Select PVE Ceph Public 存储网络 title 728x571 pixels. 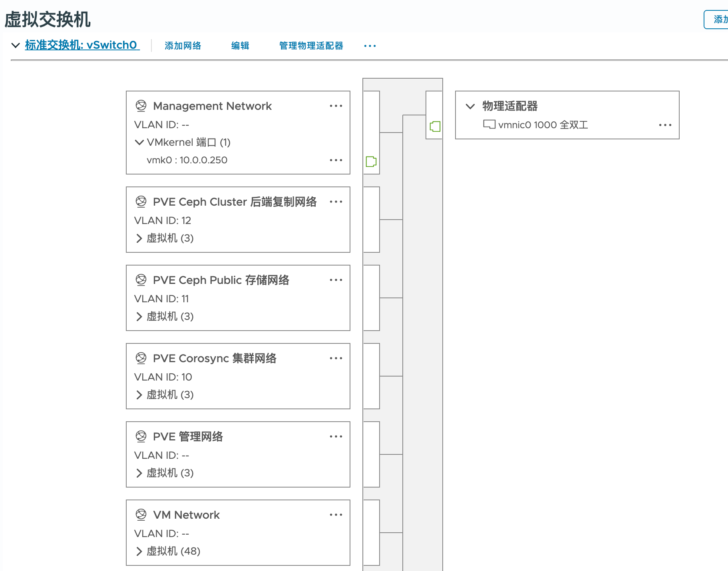(221, 280)
